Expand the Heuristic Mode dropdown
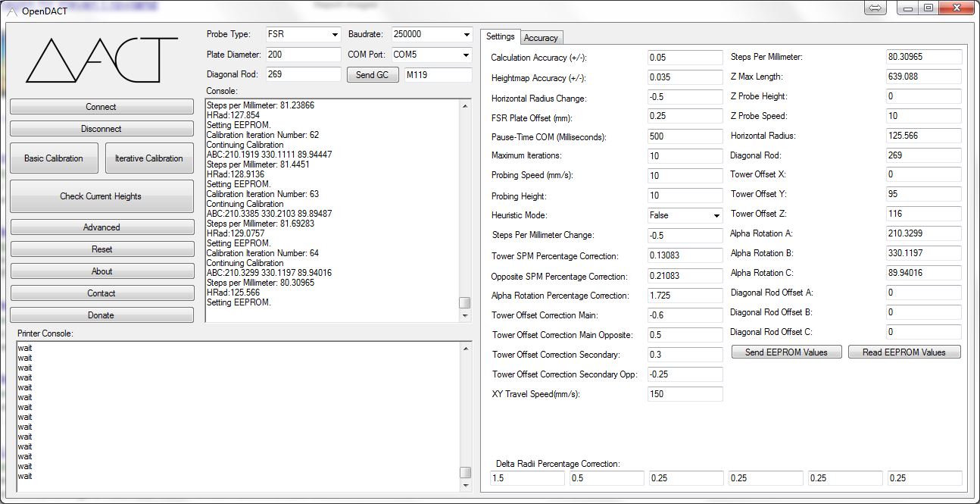This screenshot has height=504, width=980. pos(716,215)
